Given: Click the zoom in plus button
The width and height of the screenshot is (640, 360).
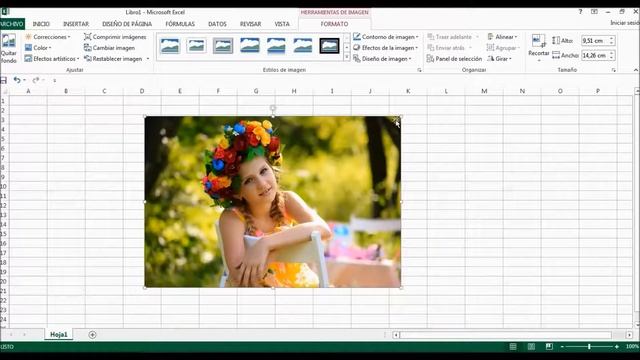Looking at the screenshot, I should click(x=617, y=347).
